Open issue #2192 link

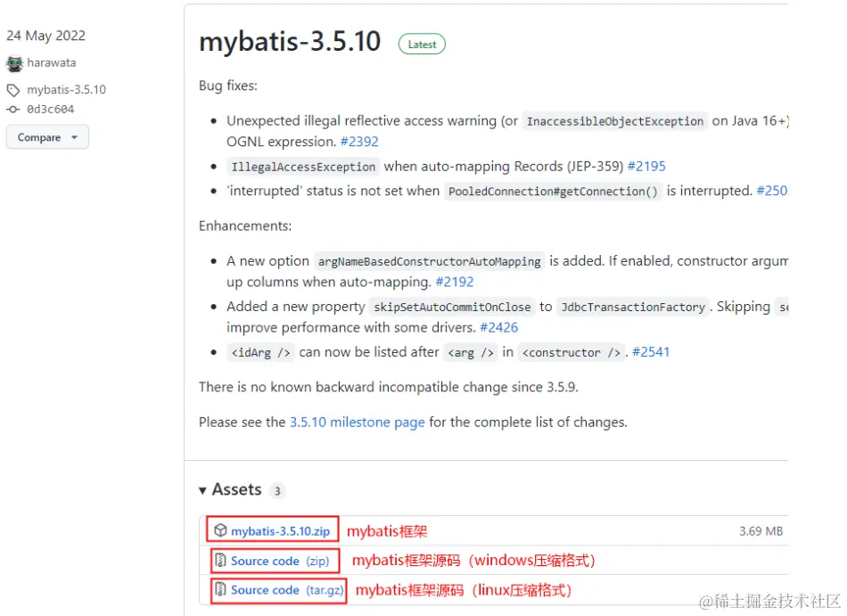[x=455, y=282]
